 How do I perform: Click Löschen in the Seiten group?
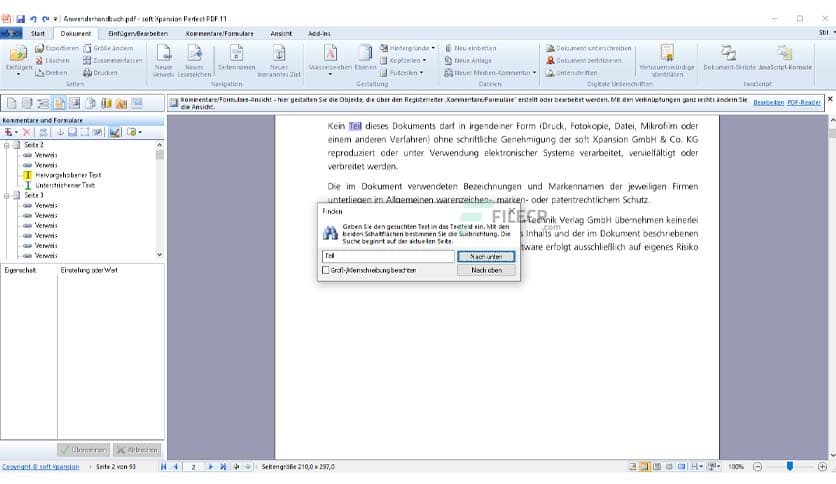[52, 60]
